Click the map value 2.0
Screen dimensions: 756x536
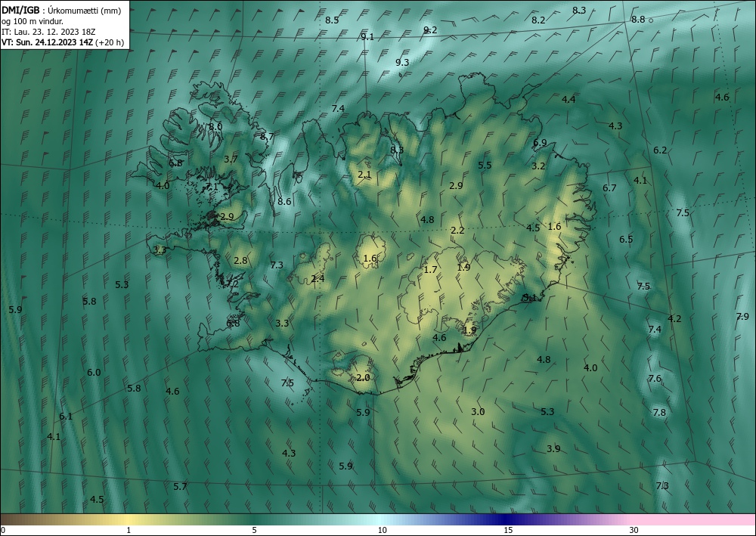click(363, 378)
